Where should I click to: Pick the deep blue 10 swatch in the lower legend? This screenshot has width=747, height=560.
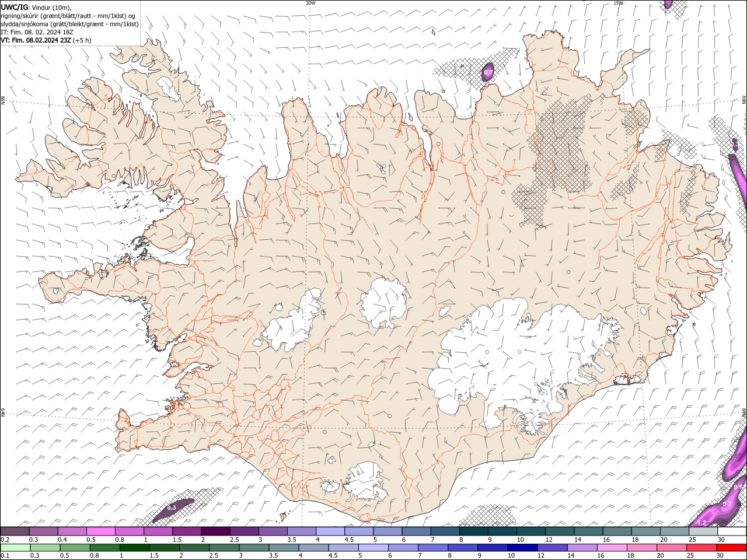(x=522, y=548)
